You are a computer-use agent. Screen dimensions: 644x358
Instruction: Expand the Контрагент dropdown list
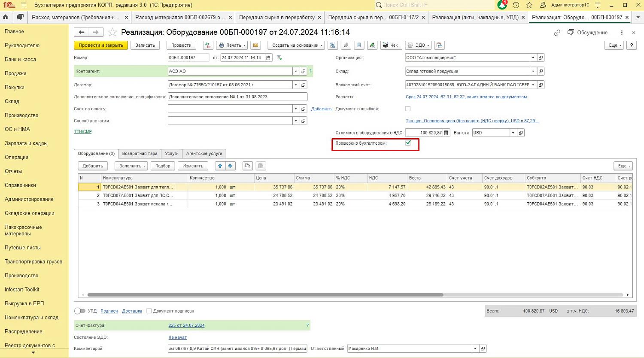click(296, 71)
